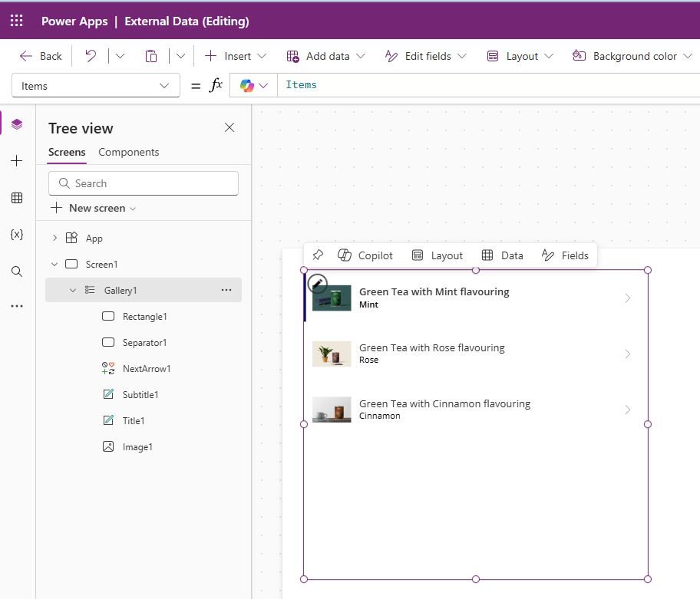
Task: Expand the App node in Tree view
Action: 54,238
